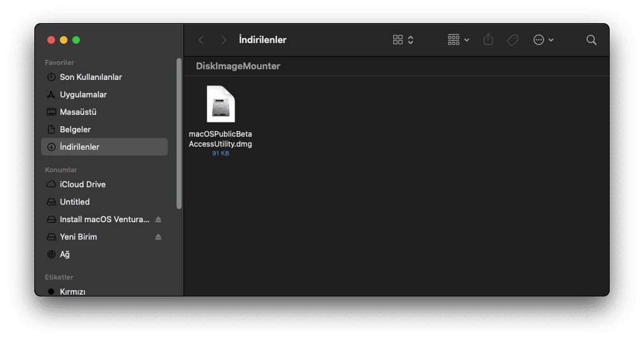Click the sidebar vertical scrollbar

pyautogui.click(x=179, y=134)
